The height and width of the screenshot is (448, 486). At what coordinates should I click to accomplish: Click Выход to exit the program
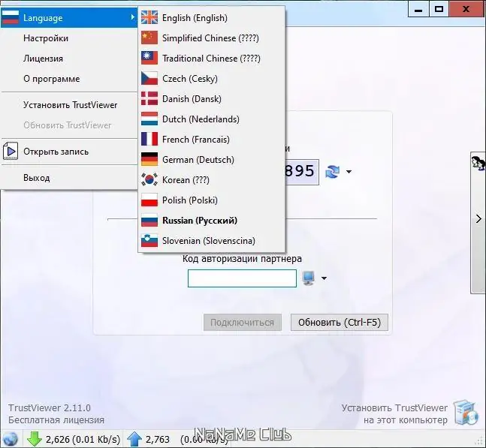tap(69, 178)
